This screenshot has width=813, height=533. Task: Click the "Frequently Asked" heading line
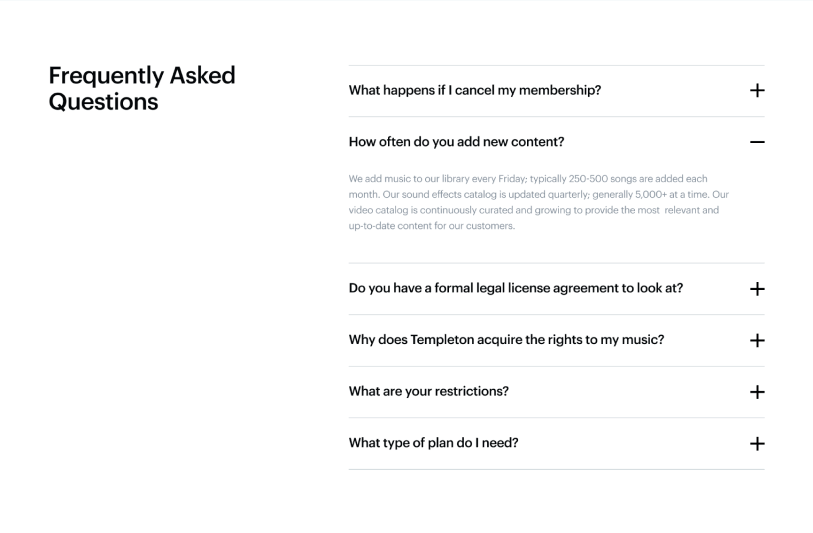pyautogui.click(x=142, y=76)
